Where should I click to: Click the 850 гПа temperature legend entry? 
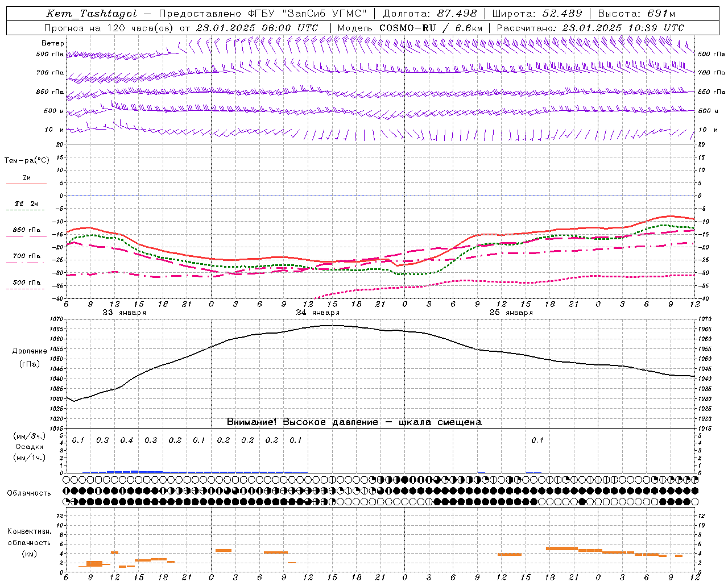(x=26, y=230)
